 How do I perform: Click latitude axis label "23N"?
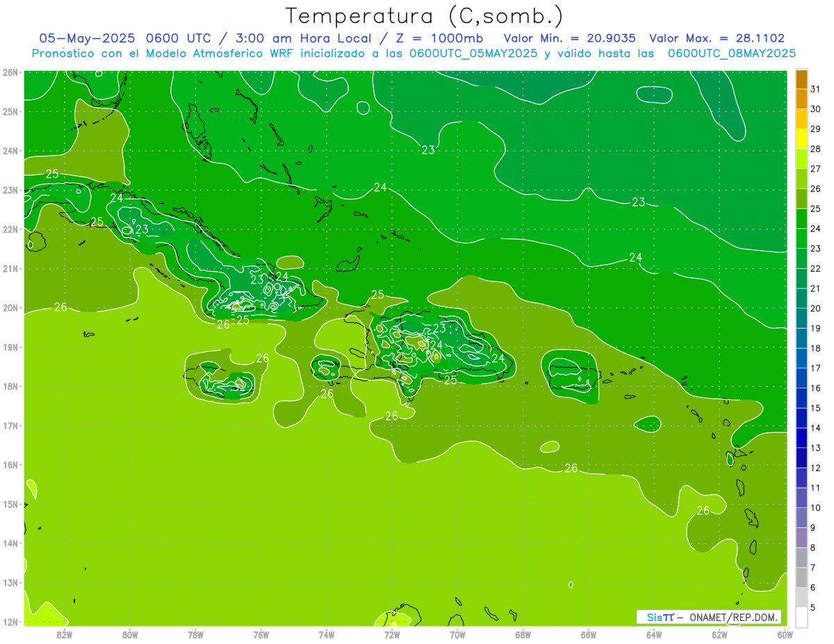pyautogui.click(x=10, y=190)
